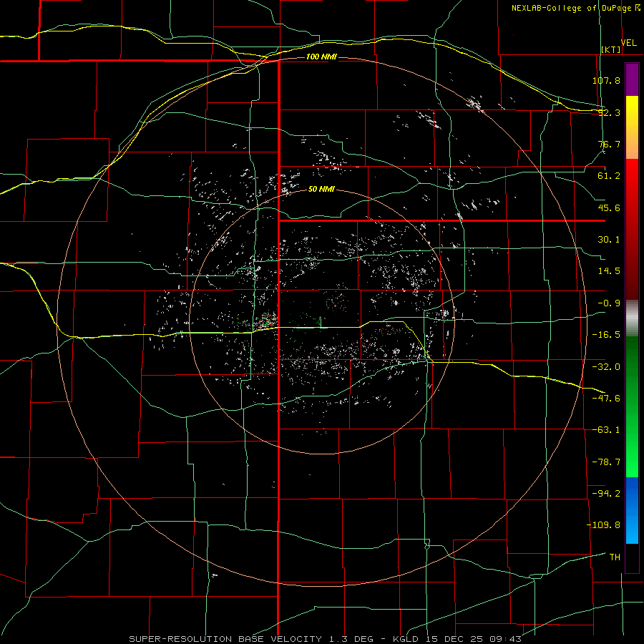
Task: Click the -0.9 velocity scale value
Action: coord(609,303)
